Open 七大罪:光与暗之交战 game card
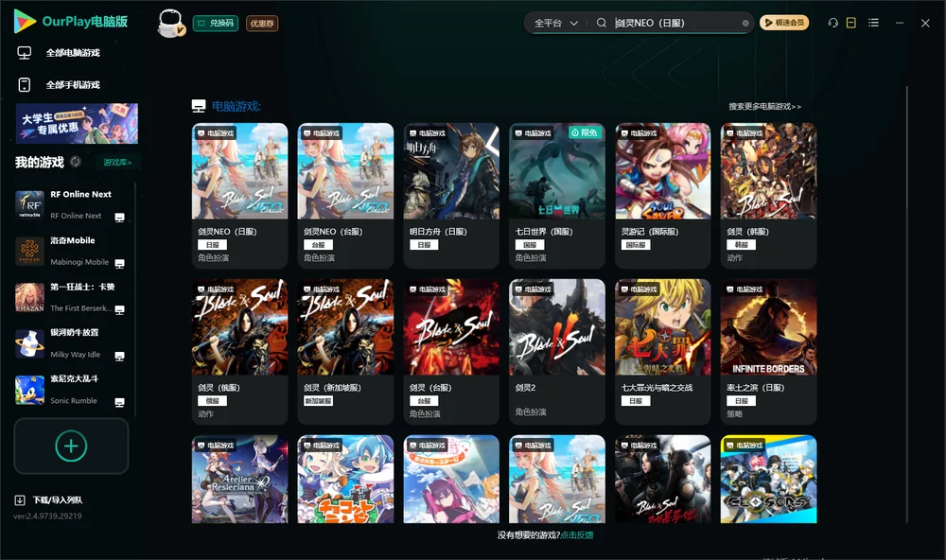Viewport: 946px width, 560px height. point(662,351)
